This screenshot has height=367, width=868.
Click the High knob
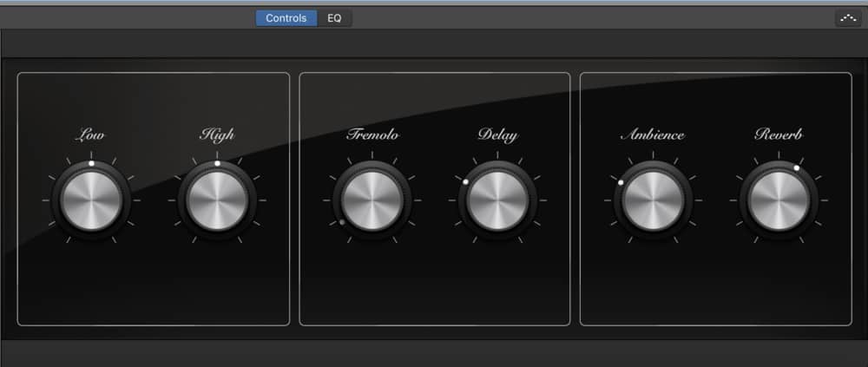(x=217, y=200)
